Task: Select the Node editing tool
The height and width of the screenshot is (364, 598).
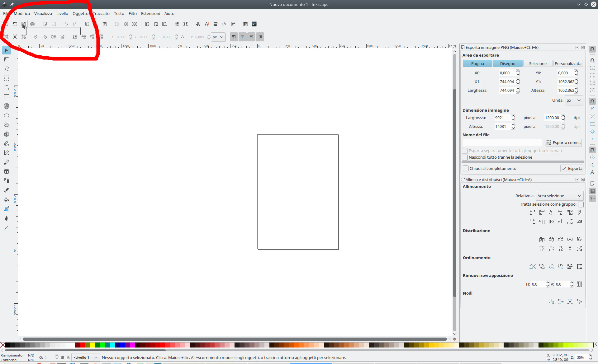Action: coord(6,59)
